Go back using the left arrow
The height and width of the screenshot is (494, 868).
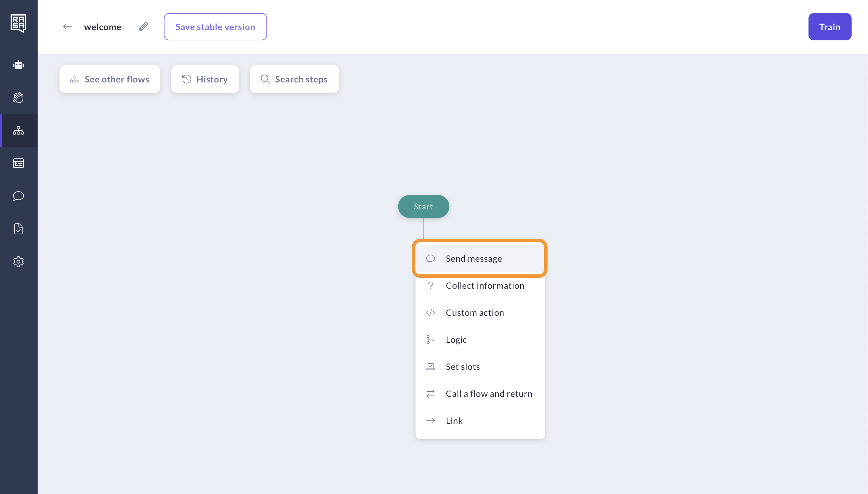point(68,27)
